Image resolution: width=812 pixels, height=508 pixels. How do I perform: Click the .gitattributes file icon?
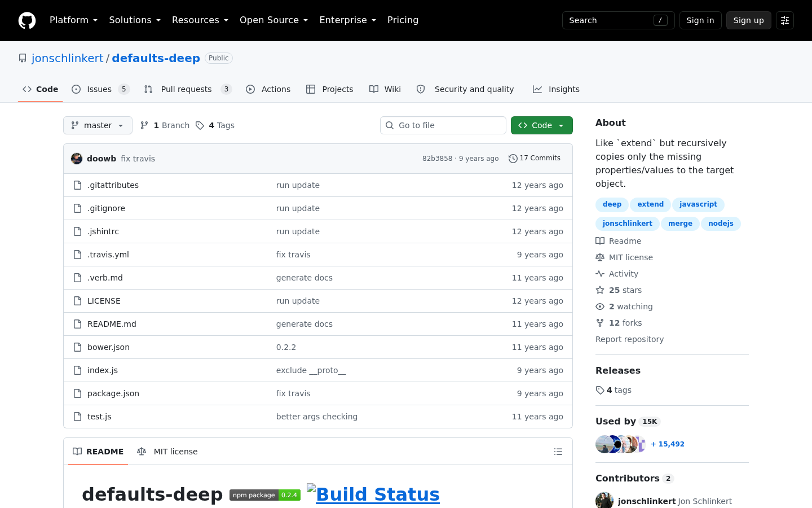tap(78, 185)
